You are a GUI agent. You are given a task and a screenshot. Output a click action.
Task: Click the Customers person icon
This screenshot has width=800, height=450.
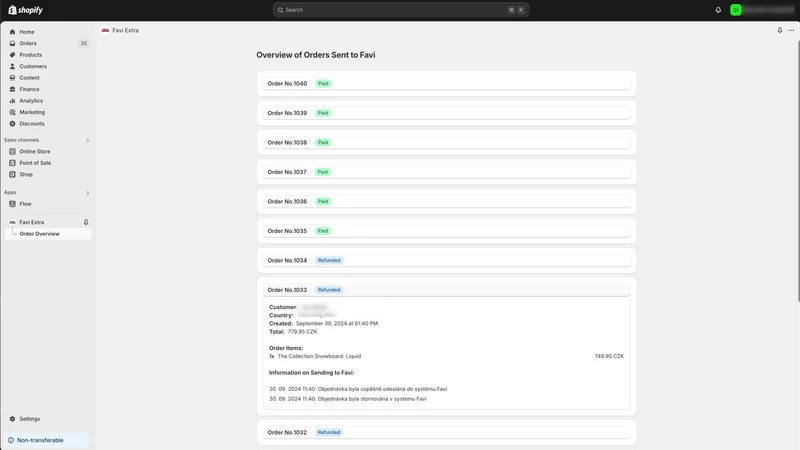12,66
